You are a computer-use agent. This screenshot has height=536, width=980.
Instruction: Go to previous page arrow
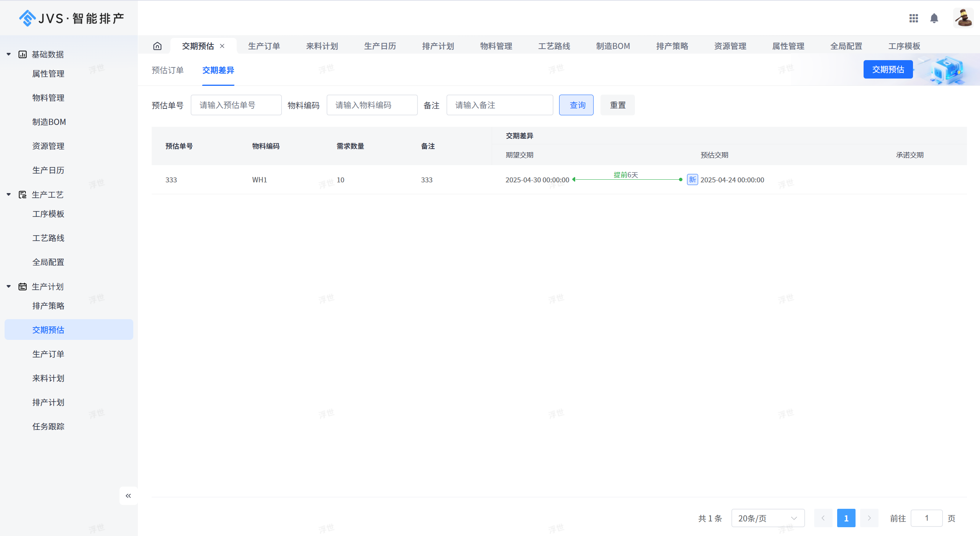coord(823,518)
